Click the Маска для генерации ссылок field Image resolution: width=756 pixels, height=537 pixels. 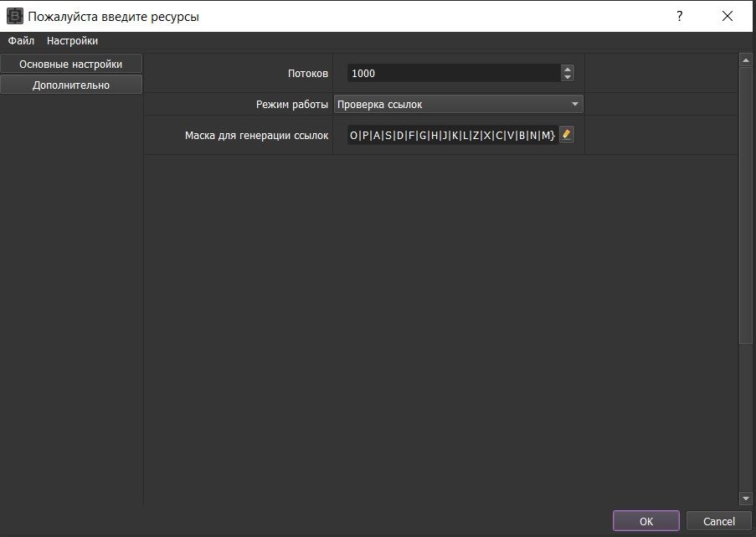[x=452, y=135]
